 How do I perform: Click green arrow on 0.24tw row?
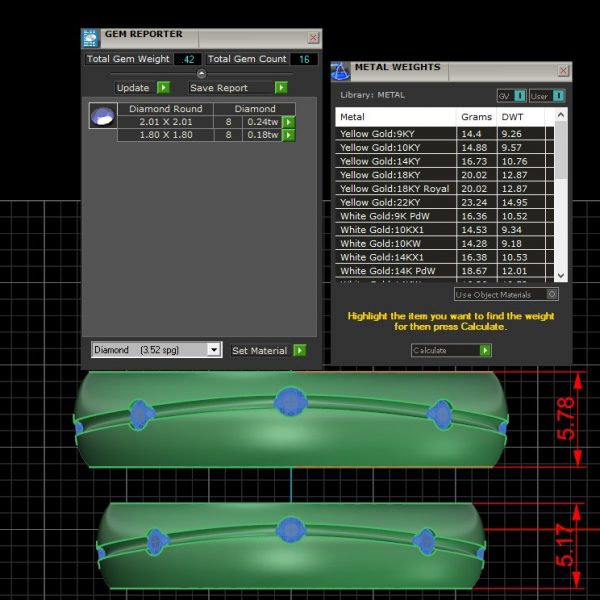(x=289, y=122)
